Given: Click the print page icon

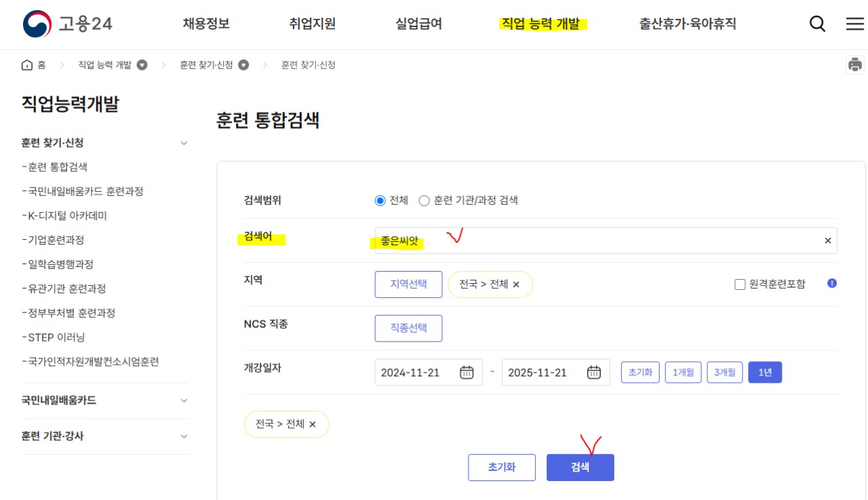Looking at the screenshot, I should coord(855,65).
